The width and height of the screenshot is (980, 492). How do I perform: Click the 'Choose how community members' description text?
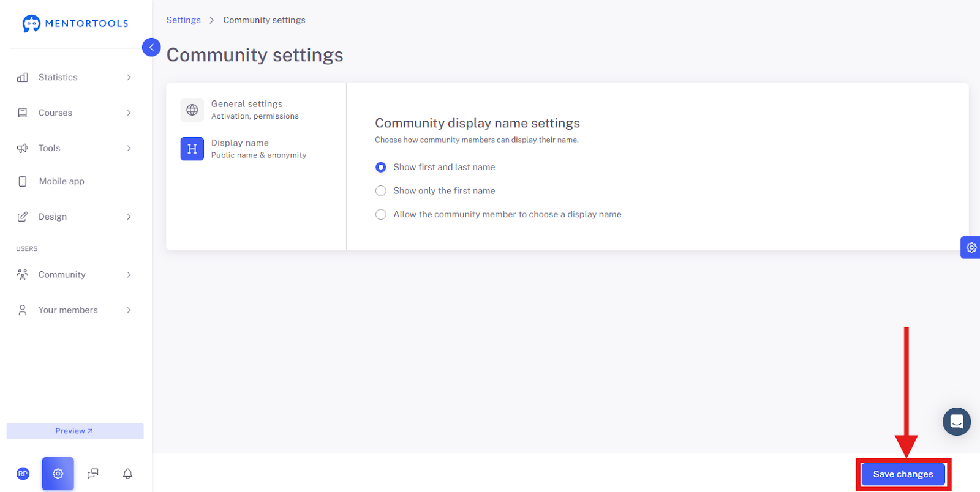coord(477,140)
